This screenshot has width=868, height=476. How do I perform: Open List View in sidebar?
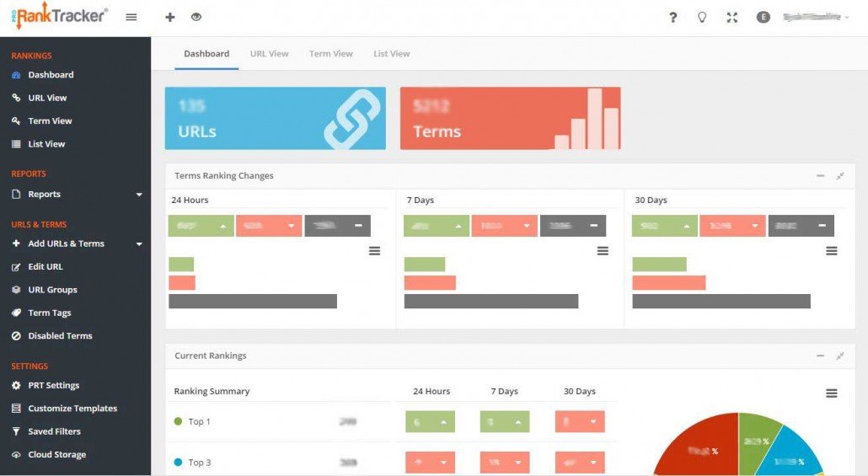pyautogui.click(x=46, y=144)
